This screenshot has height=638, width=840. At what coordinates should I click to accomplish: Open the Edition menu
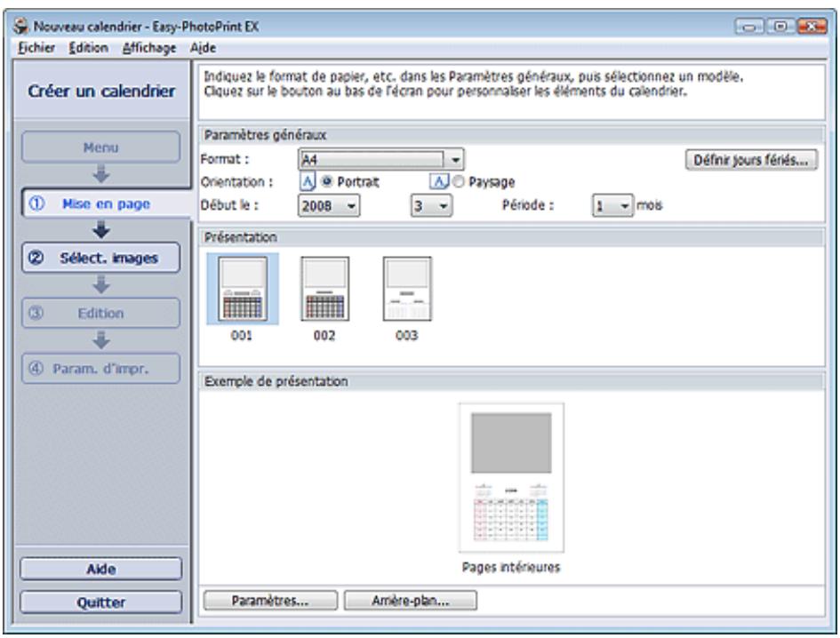pyautogui.click(x=88, y=48)
